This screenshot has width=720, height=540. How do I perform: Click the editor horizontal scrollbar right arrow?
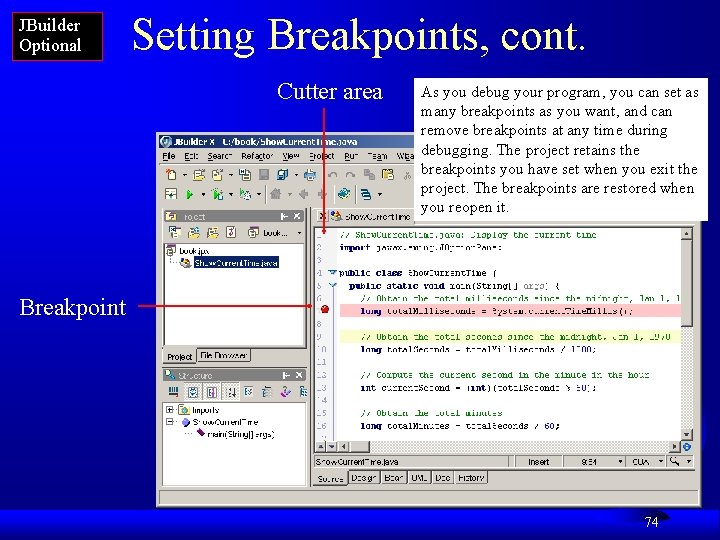click(x=675, y=446)
